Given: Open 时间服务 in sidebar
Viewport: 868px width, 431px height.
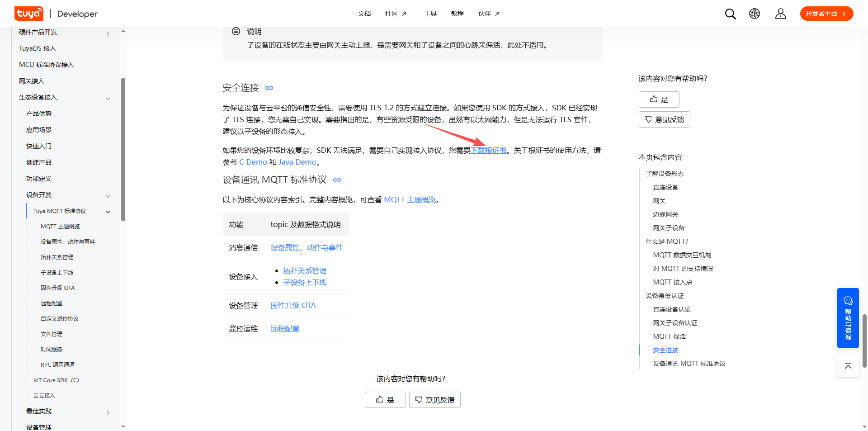Looking at the screenshot, I should pyautogui.click(x=52, y=350).
